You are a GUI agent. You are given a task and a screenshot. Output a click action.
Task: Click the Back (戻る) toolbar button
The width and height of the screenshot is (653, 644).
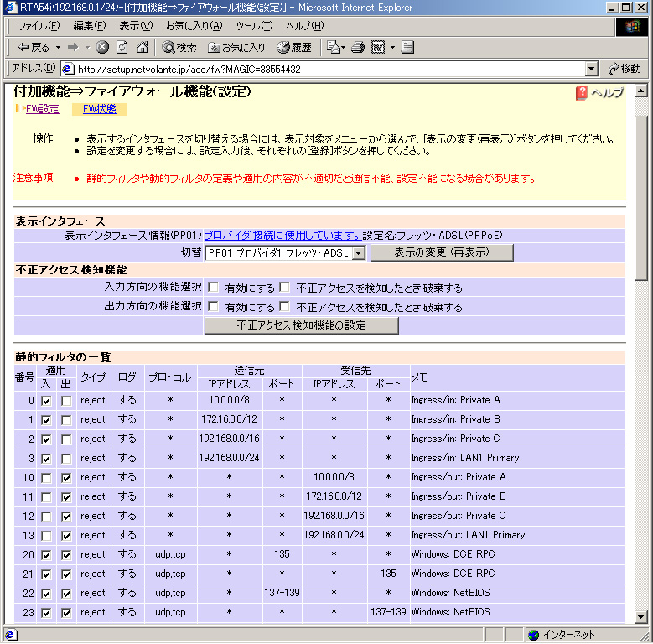[34, 47]
